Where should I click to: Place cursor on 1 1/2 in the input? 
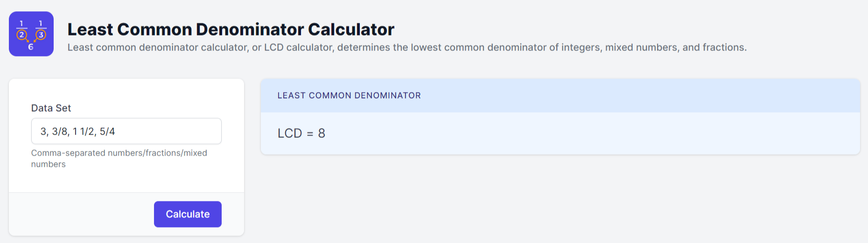click(x=84, y=132)
